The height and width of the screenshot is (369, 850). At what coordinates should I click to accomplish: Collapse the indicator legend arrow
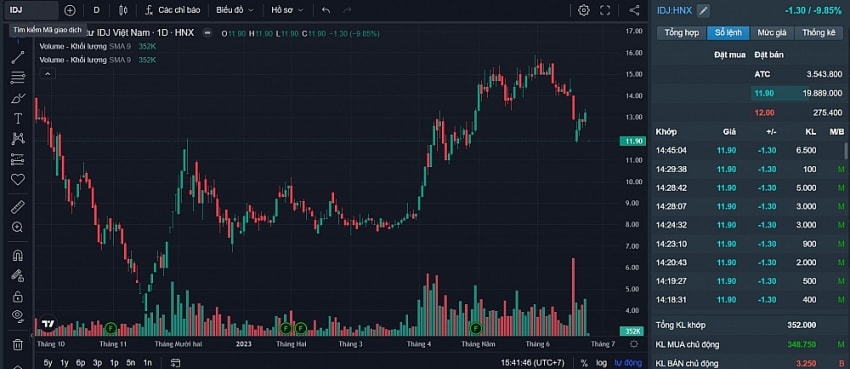click(48, 74)
